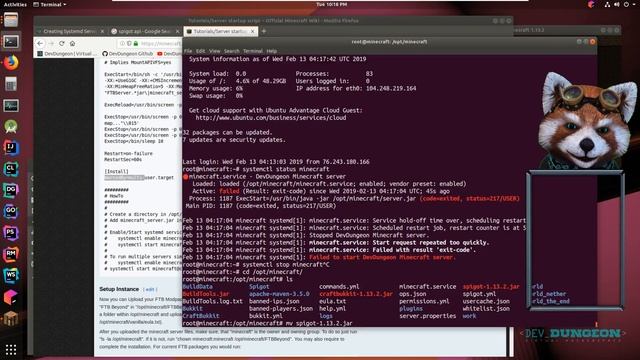This screenshot has height=360, width=640.
Task: Switch to Creating Systemd Service tab
Action: coord(70,31)
